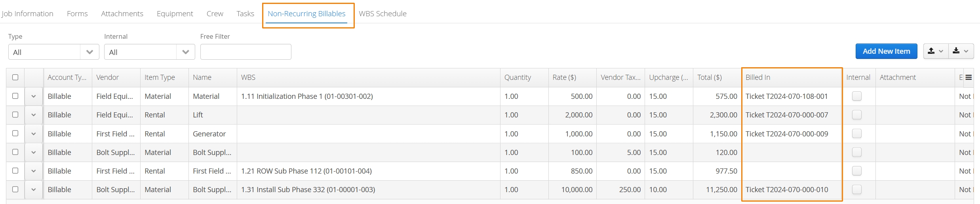Focus the Free Filter text field
The height and width of the screenshot is (204, 980).
pos(245,52)
